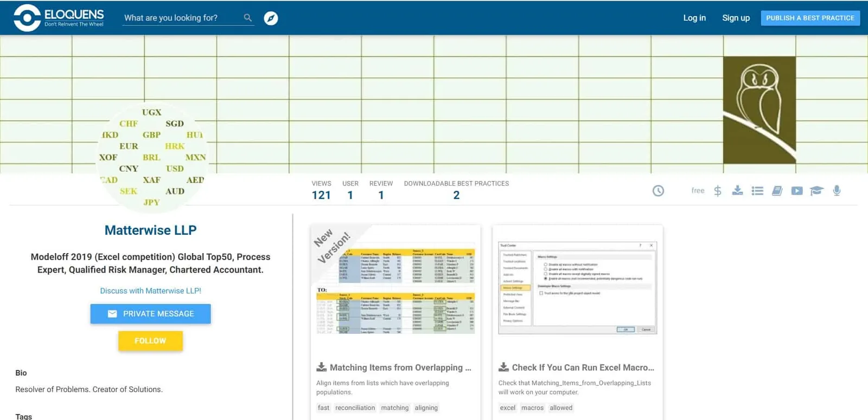Send a Private Message to Matterwise LLP

point(150,314)
